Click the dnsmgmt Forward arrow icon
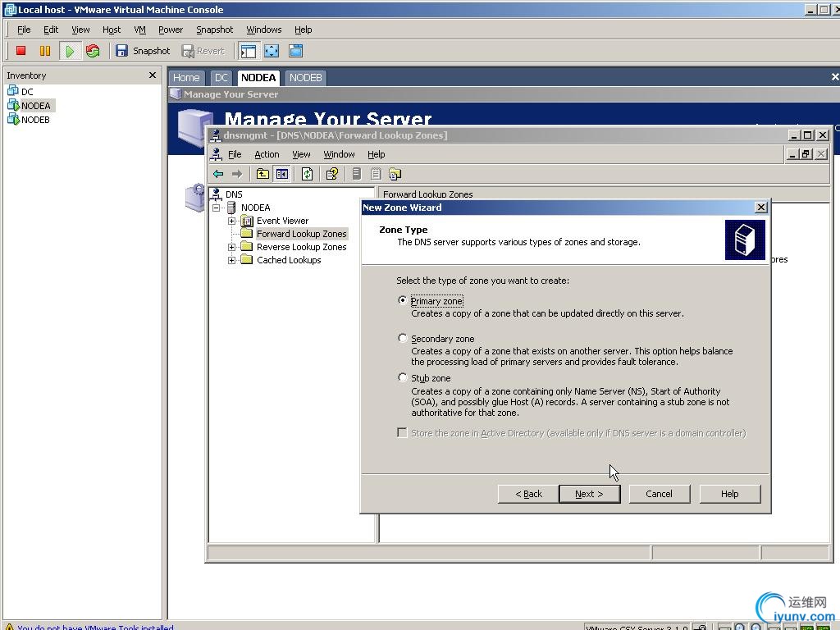The height and width of the screenshot is (630, 840). 237,174
